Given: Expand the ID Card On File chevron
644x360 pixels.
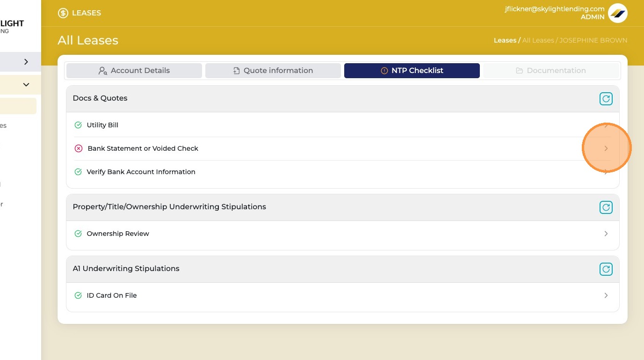Looking at the screenshot, I should (x=606, y=295).
